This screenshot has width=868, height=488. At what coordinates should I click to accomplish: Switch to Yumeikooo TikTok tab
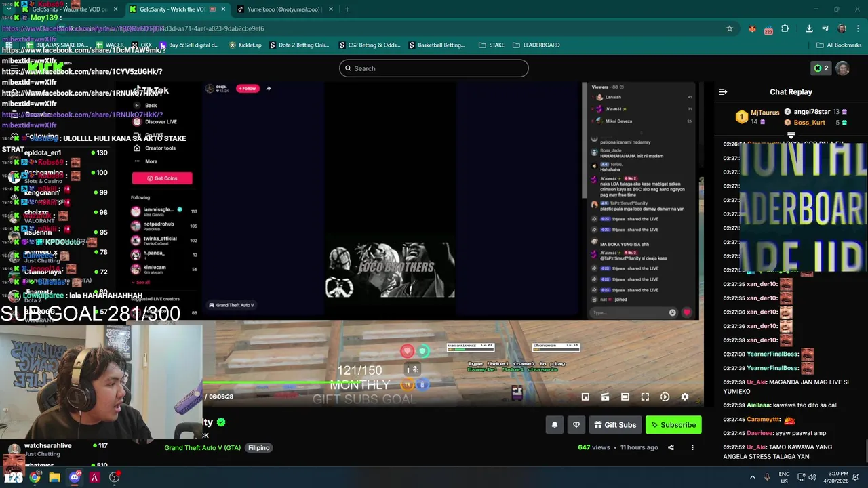pyautogui.click(x=285, y=9)
